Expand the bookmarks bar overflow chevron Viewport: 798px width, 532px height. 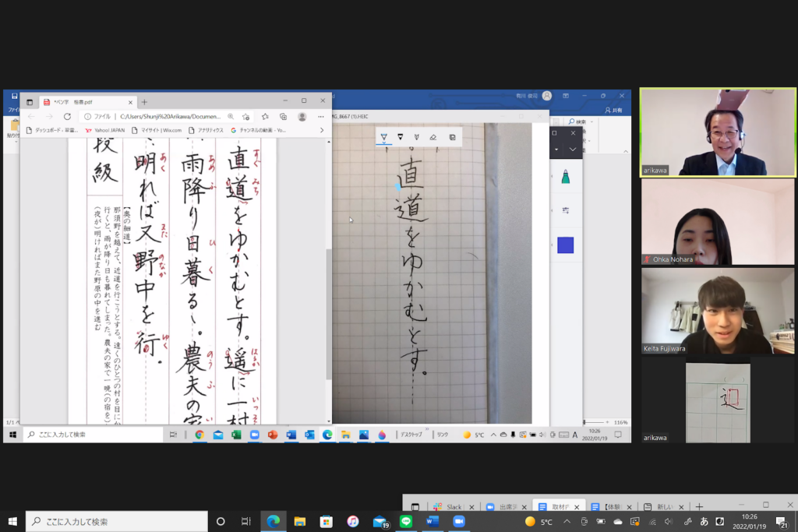point(323,130)
